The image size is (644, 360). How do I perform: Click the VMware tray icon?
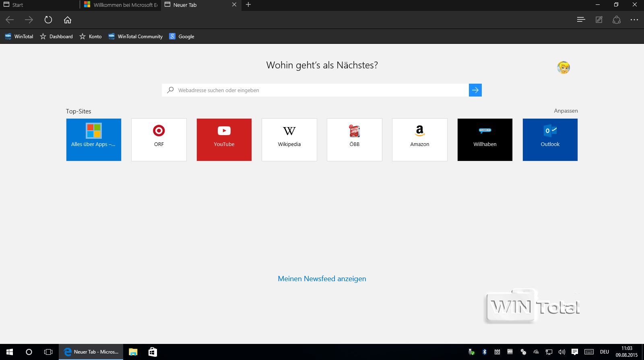510,352
